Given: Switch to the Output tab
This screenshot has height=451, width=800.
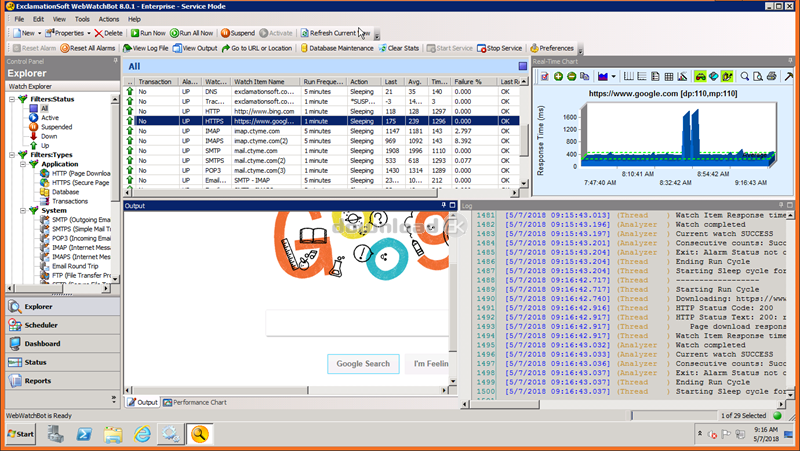Looking at the screenshot, I should coord(142,403).
